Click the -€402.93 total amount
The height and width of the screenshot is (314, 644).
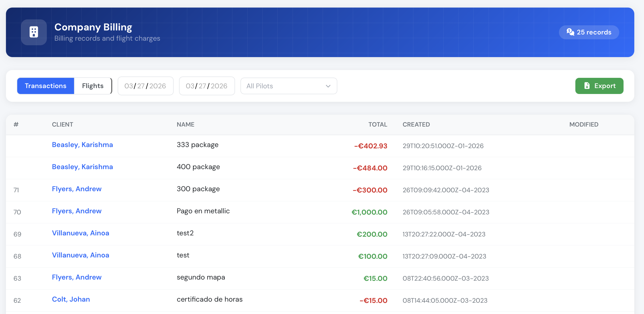tap(371, 146)
